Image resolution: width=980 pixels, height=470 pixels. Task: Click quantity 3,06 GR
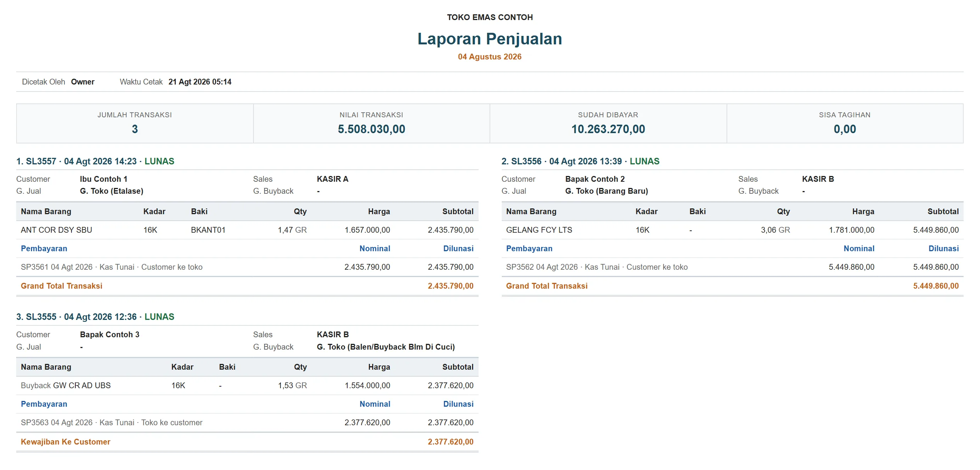click(x=775, y=230)
